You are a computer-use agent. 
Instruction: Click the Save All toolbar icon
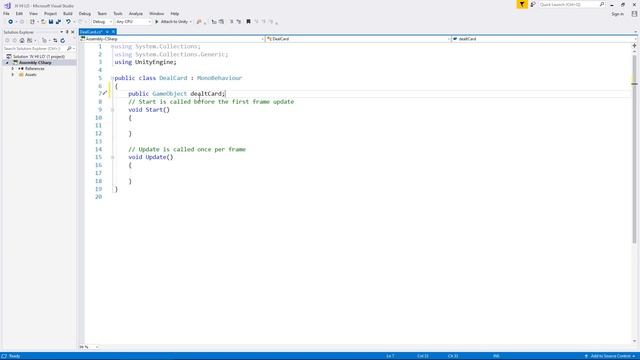tap(58, 22)
